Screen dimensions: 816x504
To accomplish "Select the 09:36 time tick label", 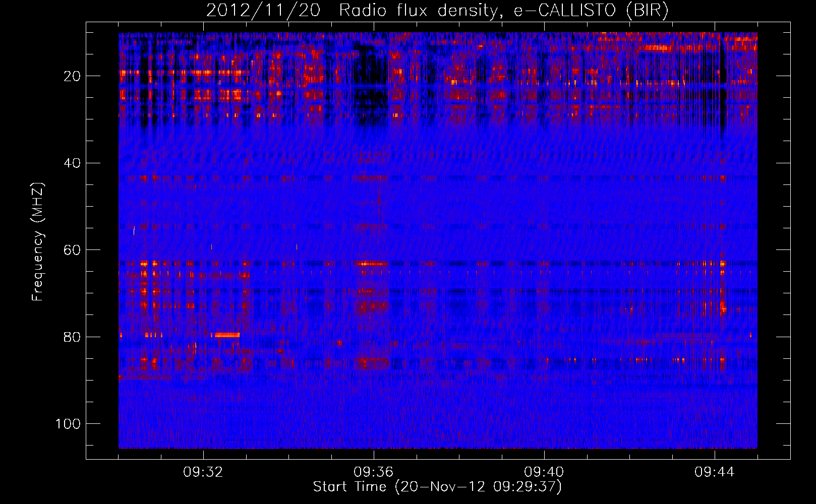I will tap(374, 472).
